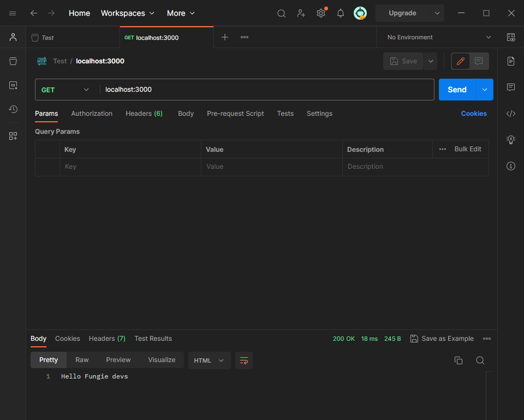
Task: Toggle response line wrapping
Action: (244, 360)
